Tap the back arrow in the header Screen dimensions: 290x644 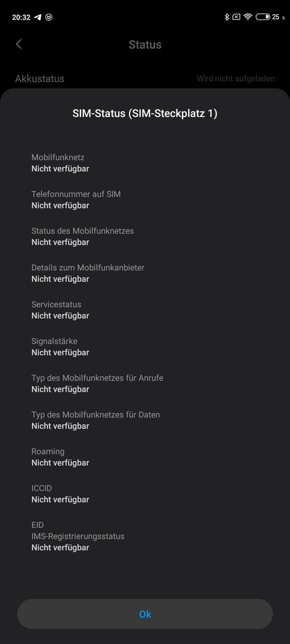pyautogui.click(x=18, y=44)
